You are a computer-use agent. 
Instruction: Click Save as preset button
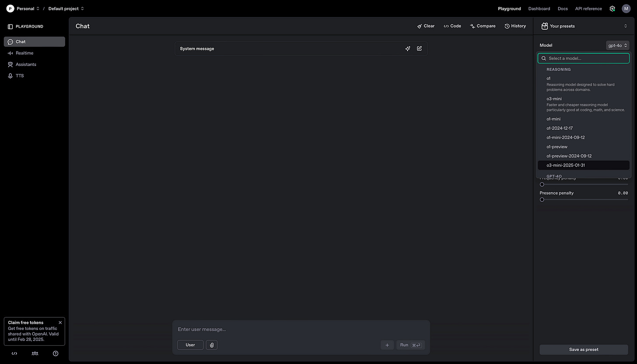[x=584, y=350]
